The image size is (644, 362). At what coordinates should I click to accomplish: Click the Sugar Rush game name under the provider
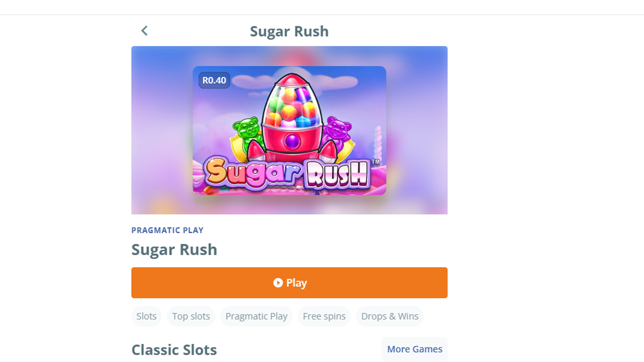[x=174, y=250]
